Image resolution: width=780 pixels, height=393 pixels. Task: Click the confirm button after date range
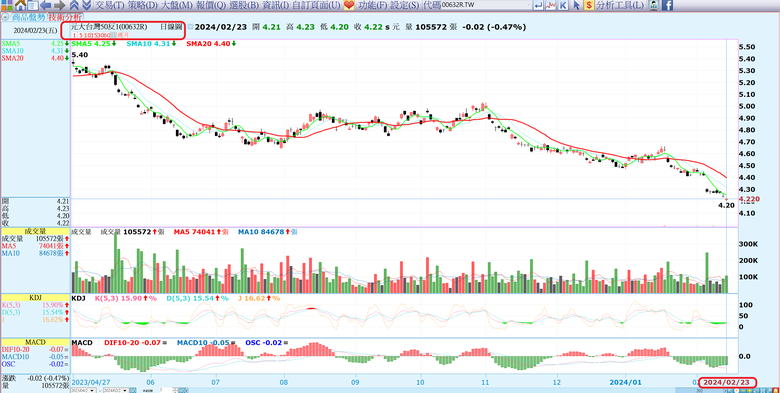(x=134, y=391)
